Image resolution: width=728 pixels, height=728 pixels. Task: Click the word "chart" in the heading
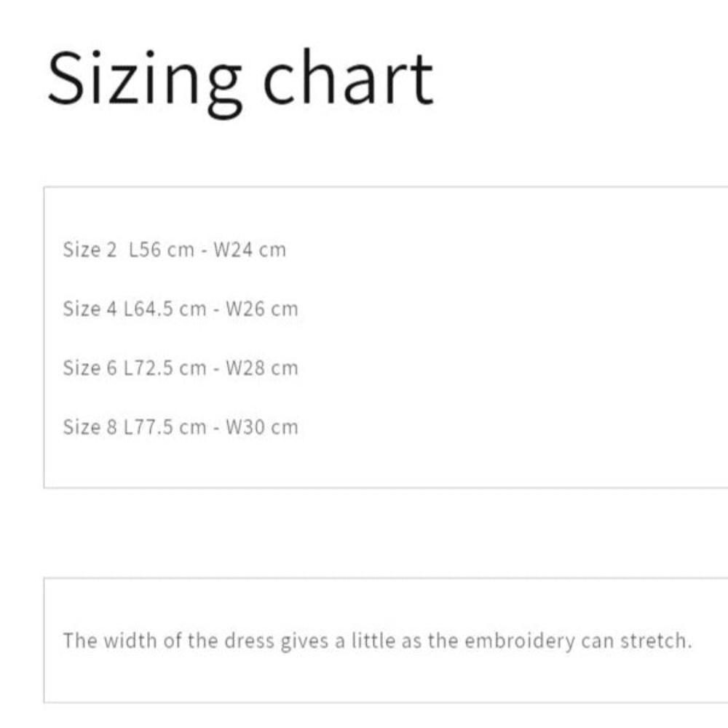347,79
